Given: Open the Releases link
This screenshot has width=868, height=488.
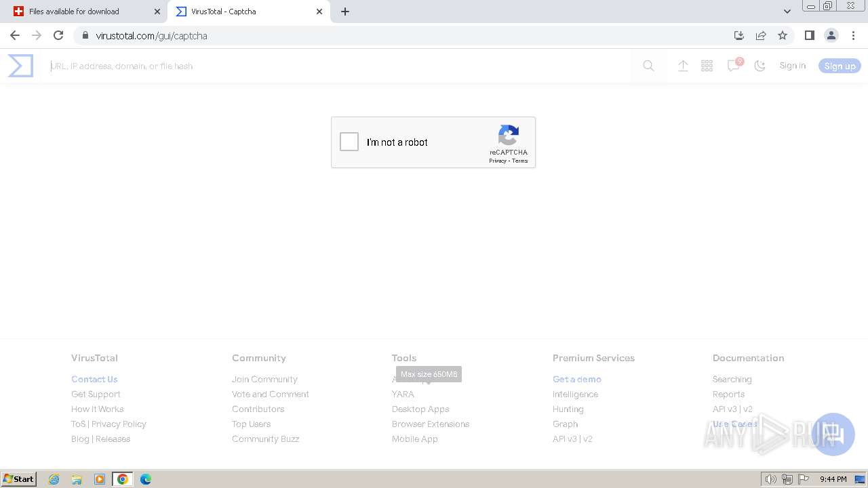Looking at the screenshot, I should coord(113,439).
